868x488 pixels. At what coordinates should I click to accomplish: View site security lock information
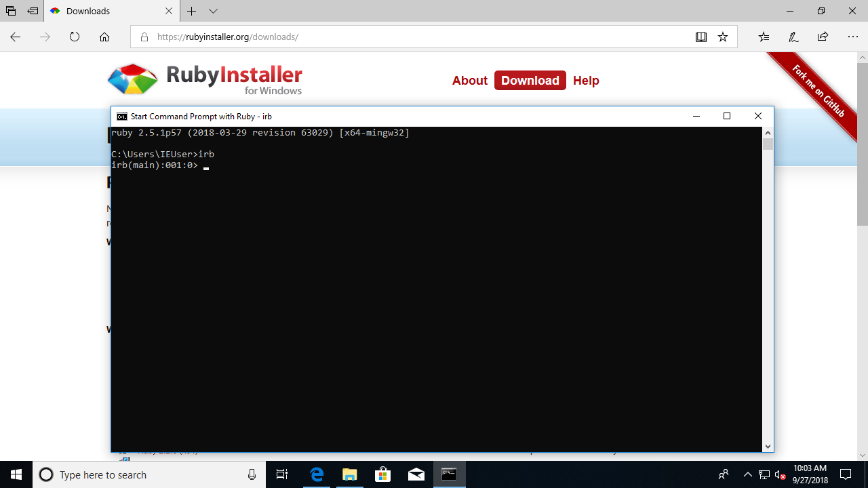[144, 37]
